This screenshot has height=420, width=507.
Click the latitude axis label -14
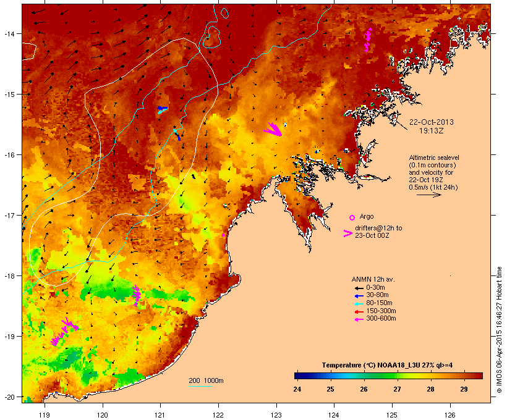coord(9,33)
